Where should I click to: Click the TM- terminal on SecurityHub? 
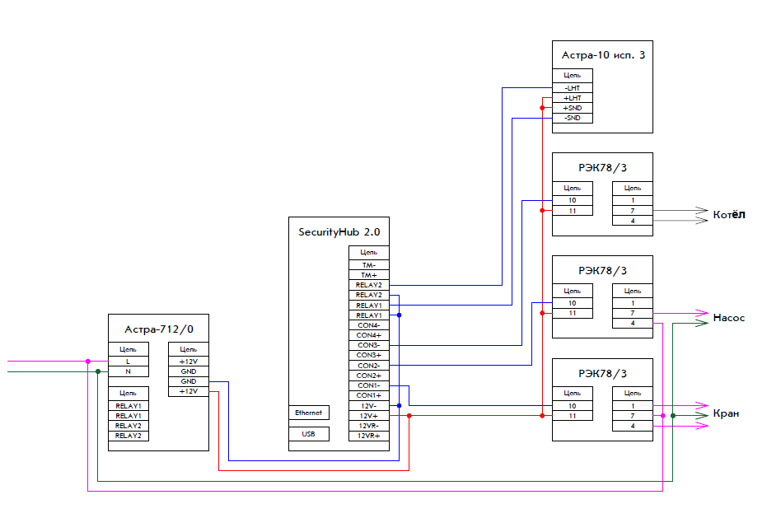pos(368,265)
